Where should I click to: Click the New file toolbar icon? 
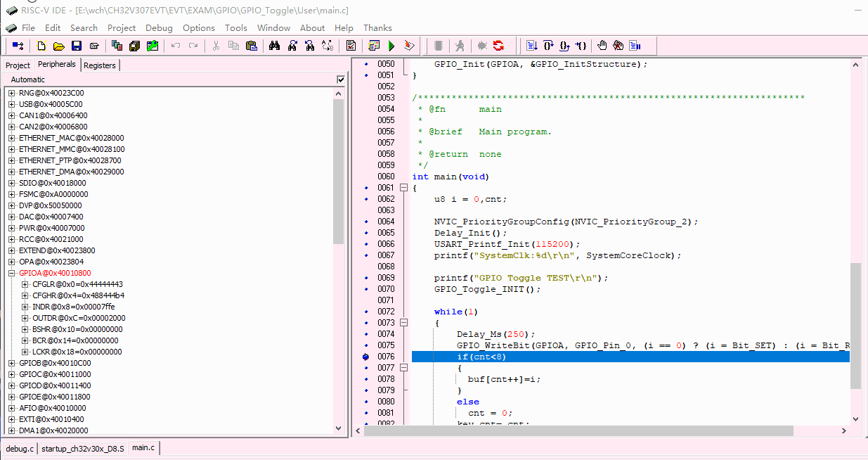(x=41, y=46)
